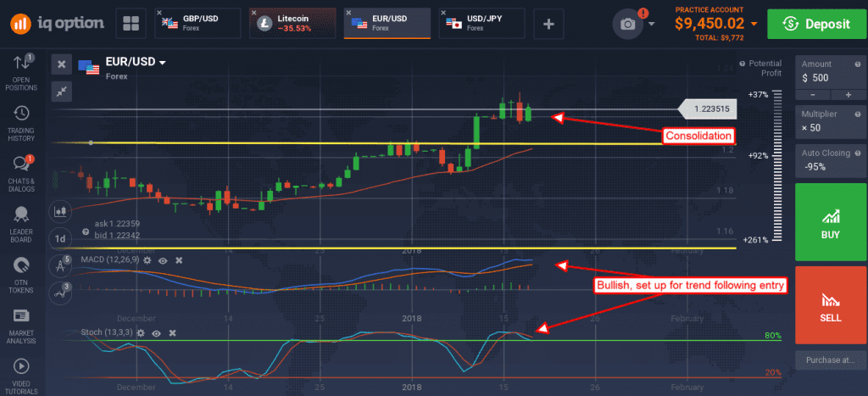The width and height of the screenshot is (868, 396).
Task: Click the potential profit scale bar
Action: [x=778, y=167]
